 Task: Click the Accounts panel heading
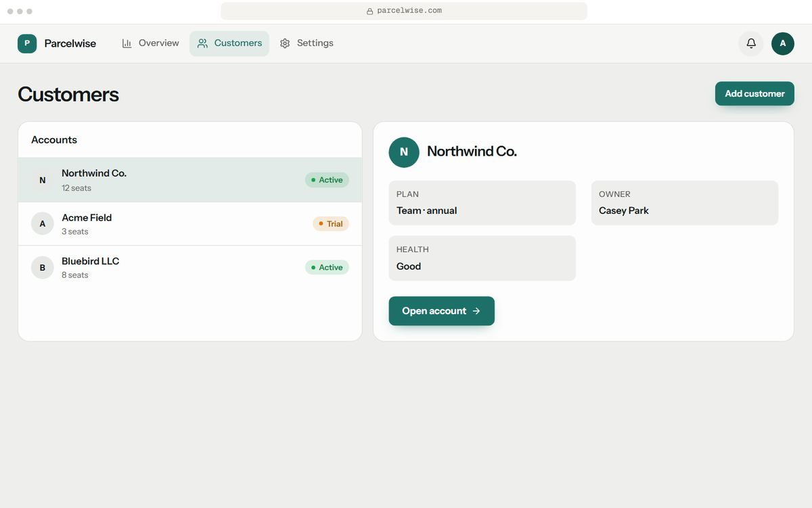click(54, 140)
